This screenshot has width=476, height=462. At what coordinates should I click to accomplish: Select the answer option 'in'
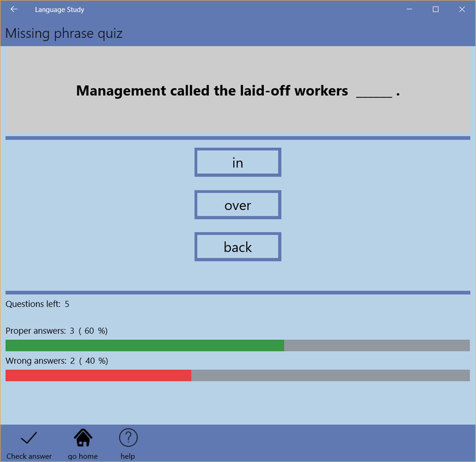point(237,162)
